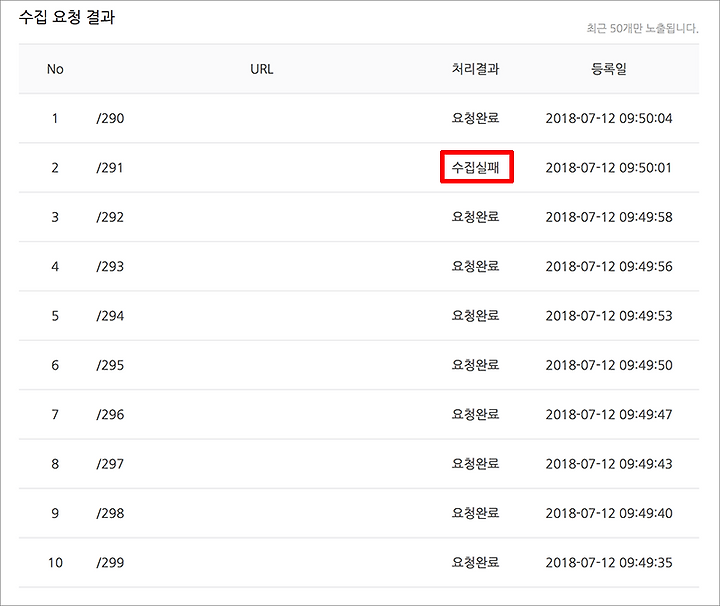The width and height of the screenshot is (720, 606).
Task: Click the date '2018-07-12 09:49:58'
Action: coord(609,217)
